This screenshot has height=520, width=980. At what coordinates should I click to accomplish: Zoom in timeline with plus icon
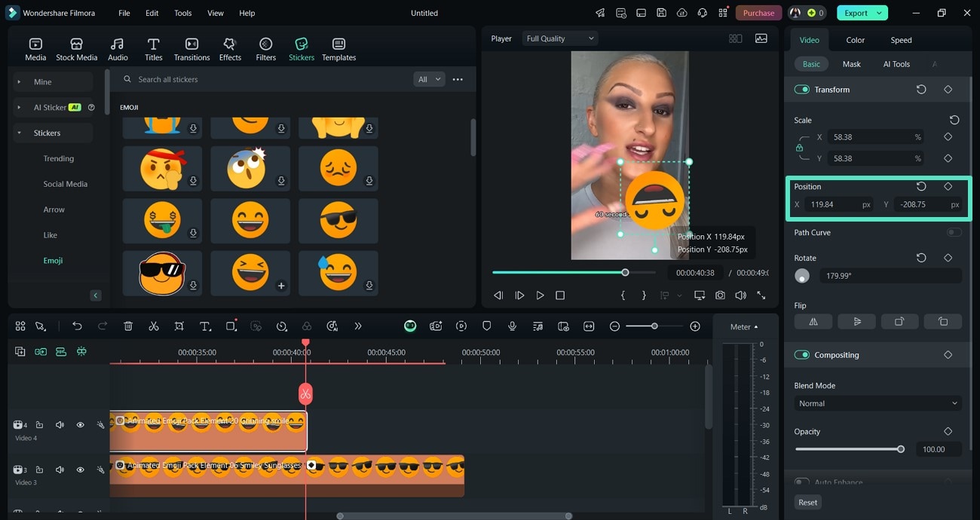[695, 326]
